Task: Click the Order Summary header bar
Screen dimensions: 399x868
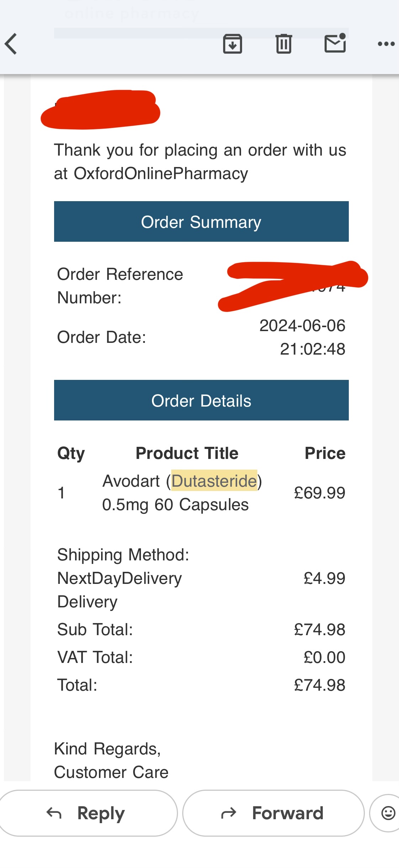Action: pyautogui.click(x=201, y=222)
